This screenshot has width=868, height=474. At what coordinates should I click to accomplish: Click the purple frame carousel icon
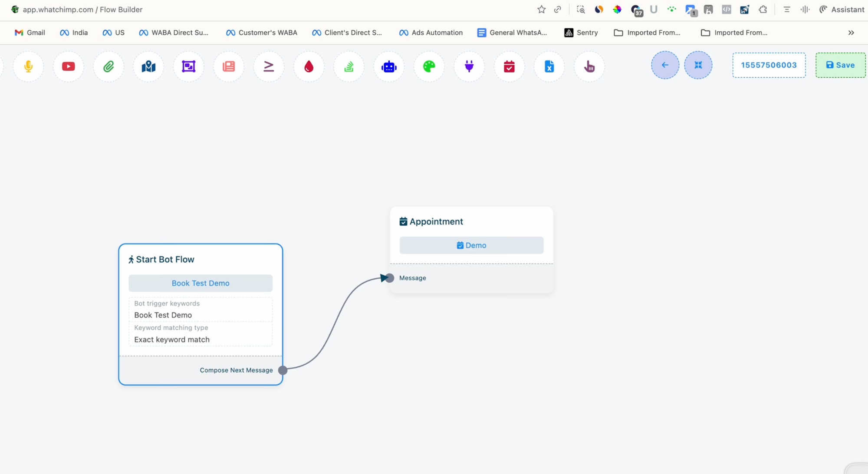tap(188, 66)
